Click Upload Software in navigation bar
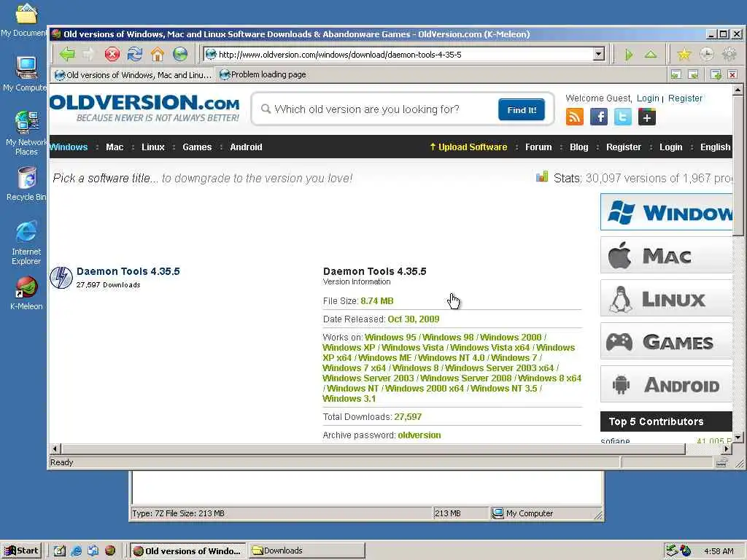The height and width of the screenshot is (560, 747). point(468,147)
